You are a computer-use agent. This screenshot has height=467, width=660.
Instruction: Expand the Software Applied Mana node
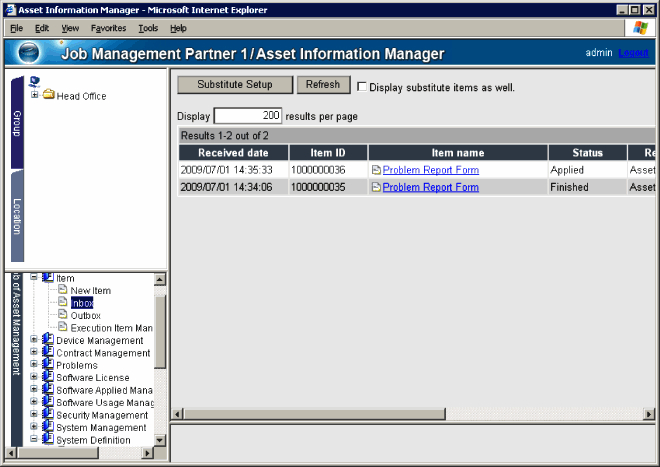tap(34, 389)
